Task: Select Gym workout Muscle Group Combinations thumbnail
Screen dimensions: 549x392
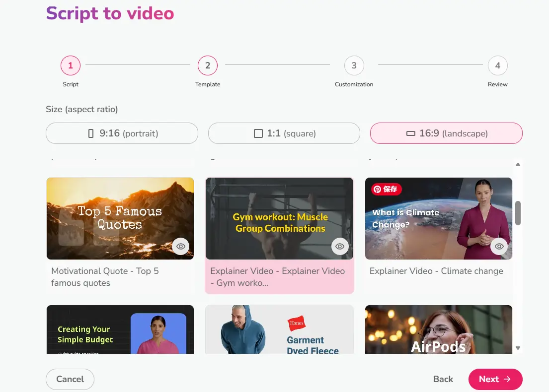Action: [279, 218]
